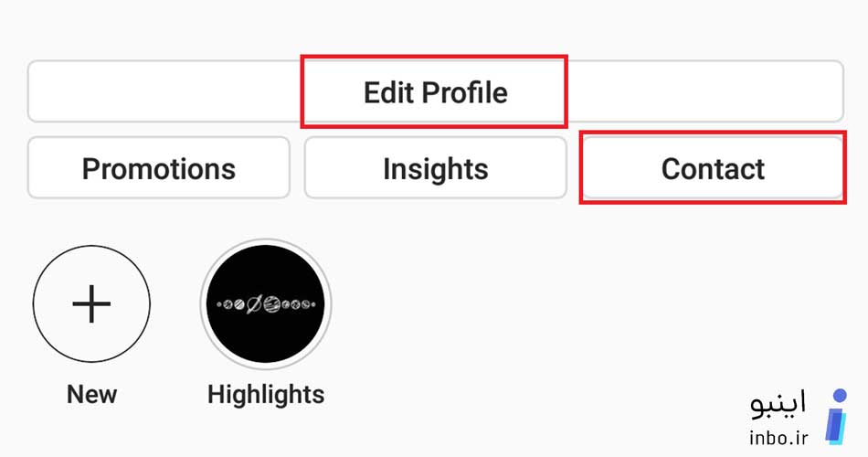Click the inbo.ir watermark text
868x457 pixels.
778,438
